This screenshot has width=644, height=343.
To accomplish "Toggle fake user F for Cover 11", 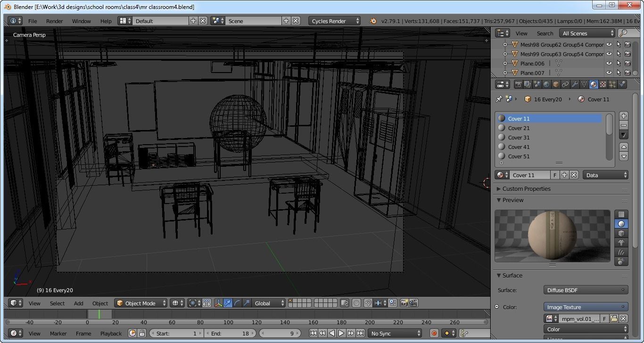I will [555, 175].
